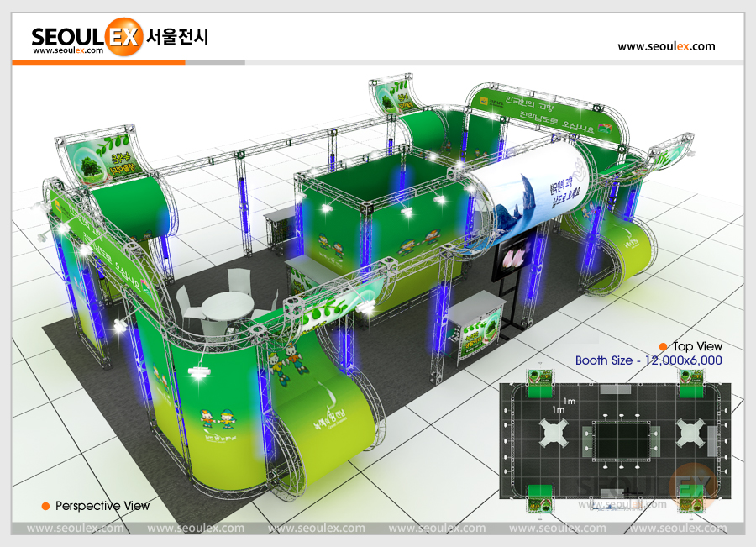Viewport: 756px width, 547px height.
Task: Click the orange bullet beside Perspective View
Action: point(45,506)
